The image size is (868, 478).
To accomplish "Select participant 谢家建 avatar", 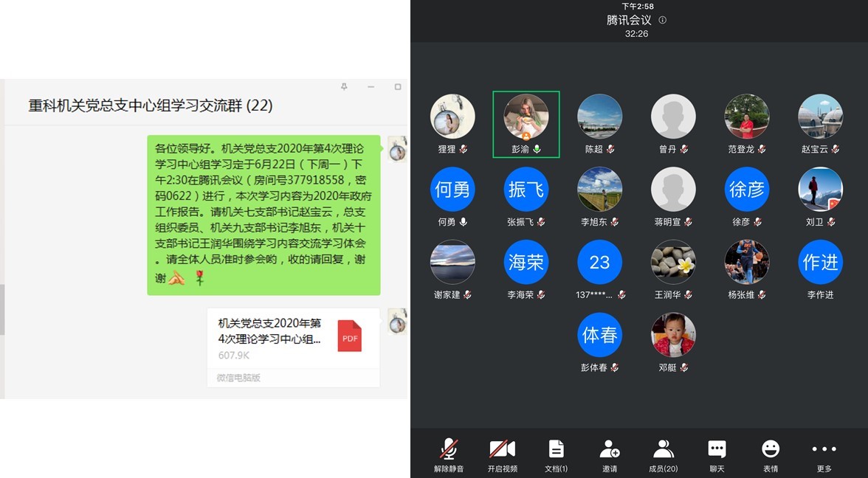I will (x=452, y=263).
